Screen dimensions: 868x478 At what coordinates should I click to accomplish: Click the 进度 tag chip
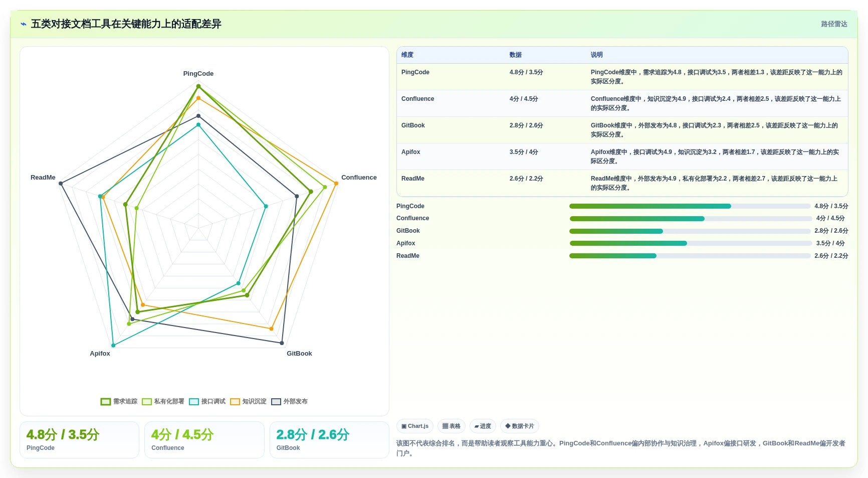point(483,426)
